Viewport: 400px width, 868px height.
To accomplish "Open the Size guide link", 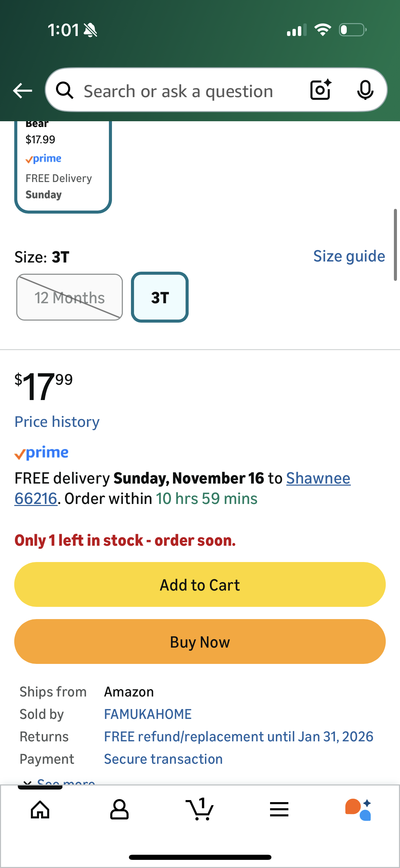I will [349, 256].
